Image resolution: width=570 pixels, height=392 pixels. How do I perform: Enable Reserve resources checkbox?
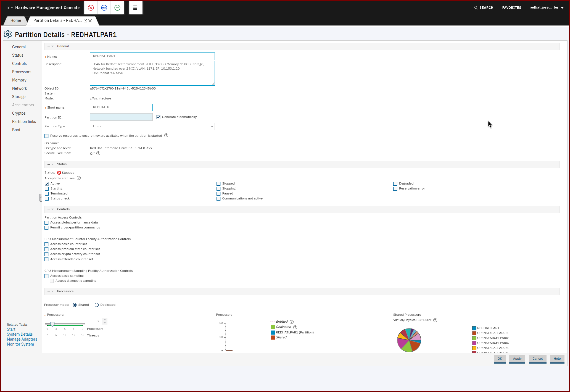[46, 136]
